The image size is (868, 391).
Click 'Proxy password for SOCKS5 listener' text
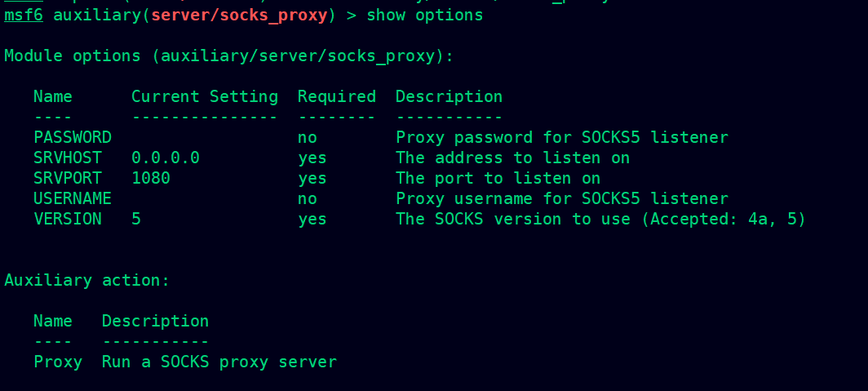pyautogui.click(x=562, y=137)
